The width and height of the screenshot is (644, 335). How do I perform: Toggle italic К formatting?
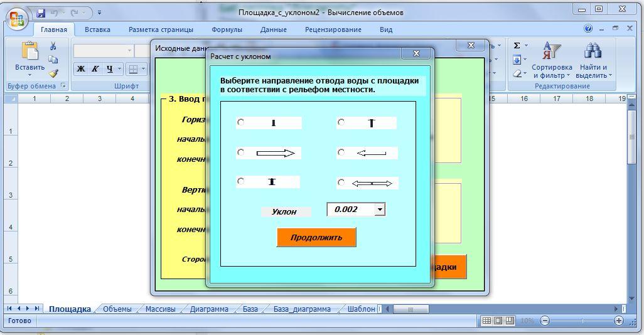pos(95,68)
